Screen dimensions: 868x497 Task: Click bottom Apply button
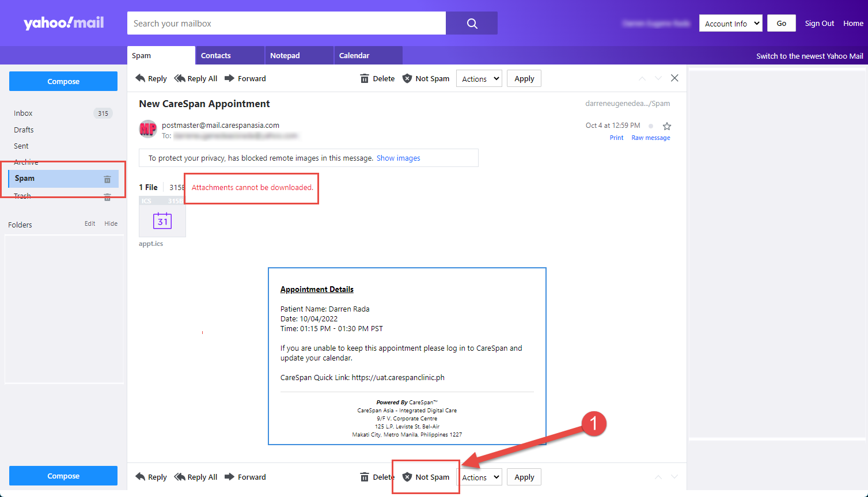524,477
